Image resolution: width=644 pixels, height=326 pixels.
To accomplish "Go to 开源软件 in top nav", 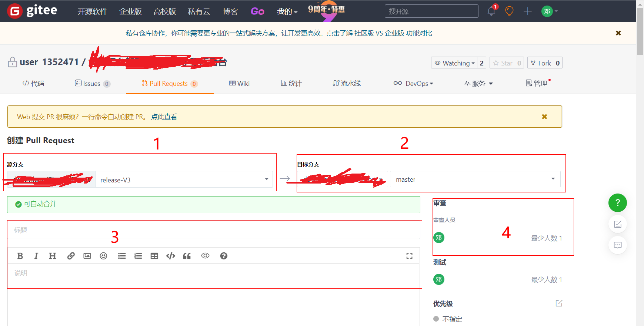I will click(92, 11).
